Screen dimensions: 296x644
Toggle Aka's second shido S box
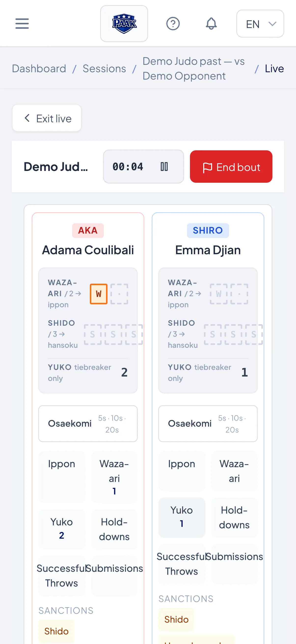(113, 335)
